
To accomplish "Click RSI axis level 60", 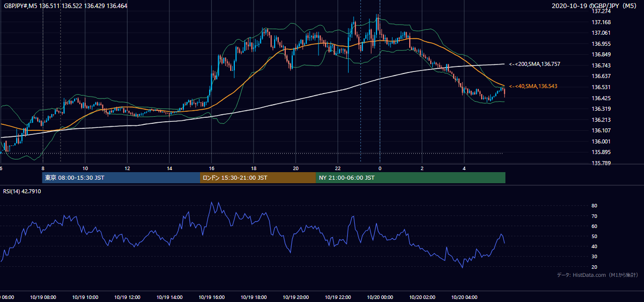I will (x=595, y=226).
